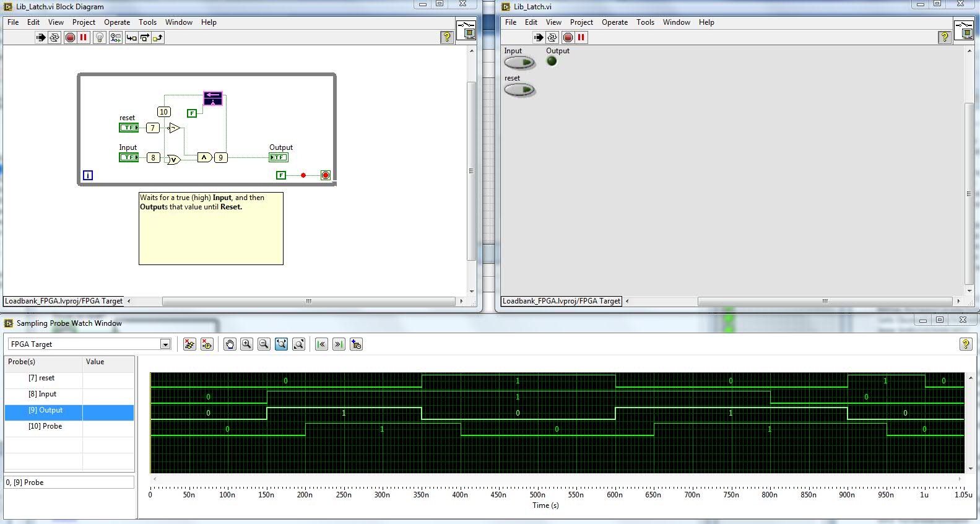The height and width of the screenshot is (524, 980).
Task: Abort execution in Block Diagram toolbar
Action: pos(71,38)
